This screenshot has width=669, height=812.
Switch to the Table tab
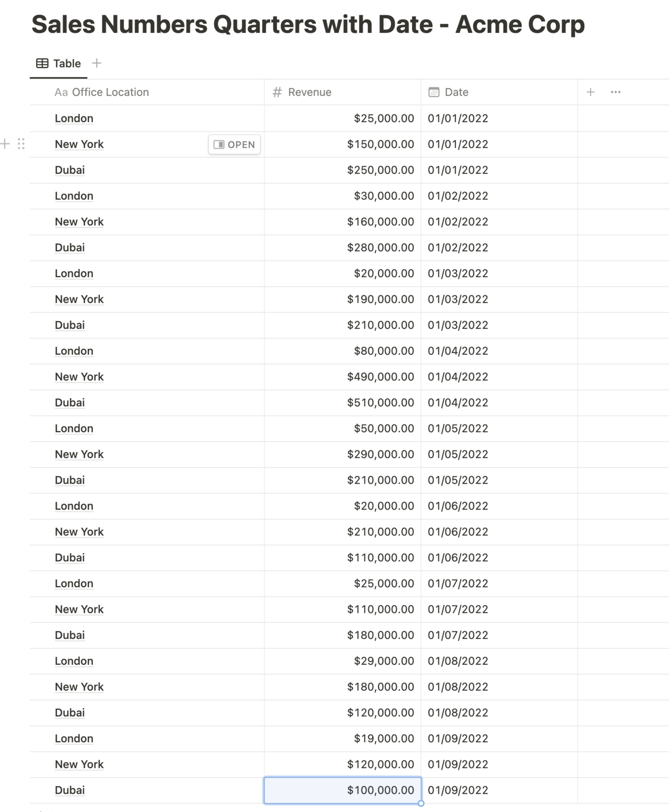66,63
